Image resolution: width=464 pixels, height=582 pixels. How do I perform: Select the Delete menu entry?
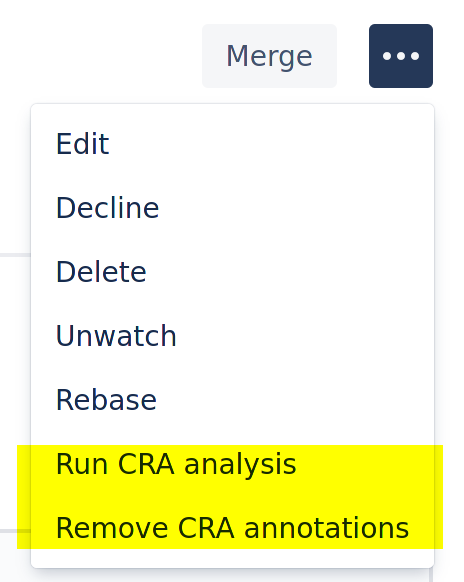click(232, 272)
